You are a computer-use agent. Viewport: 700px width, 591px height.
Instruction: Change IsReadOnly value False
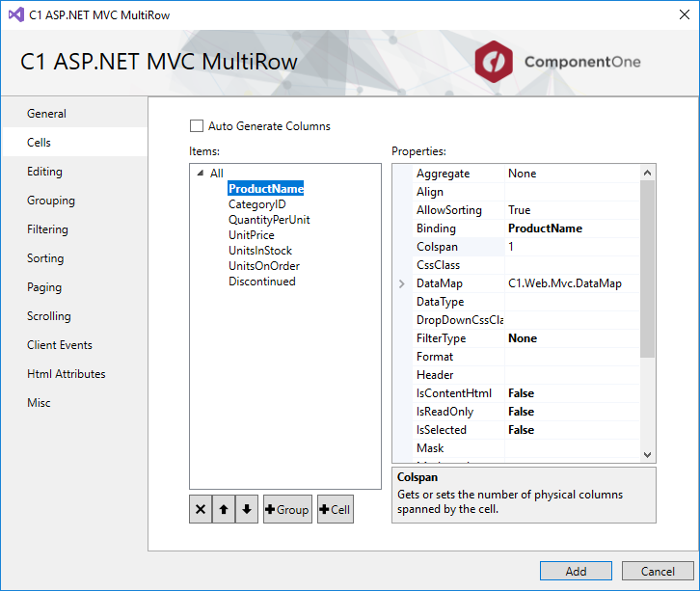pos(572,411)
